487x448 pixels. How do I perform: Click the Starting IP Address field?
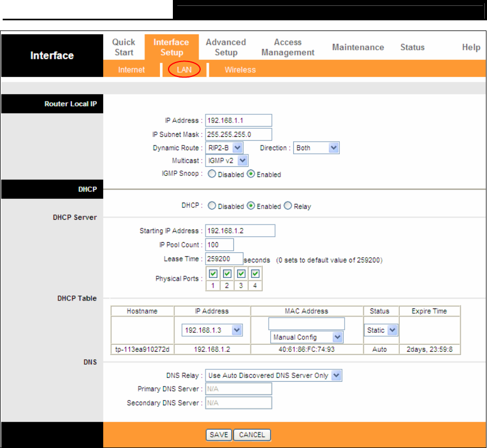coord(240,230)
